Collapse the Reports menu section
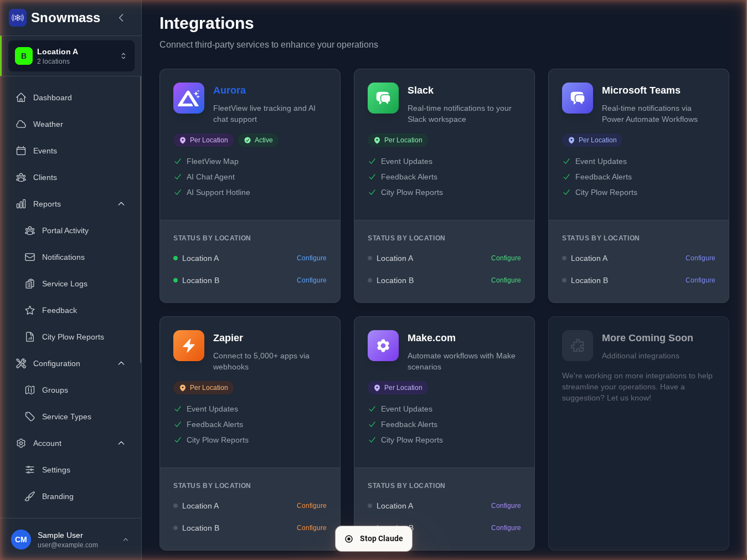This screenshot has height=560, width=747. [x=121, y=204]
